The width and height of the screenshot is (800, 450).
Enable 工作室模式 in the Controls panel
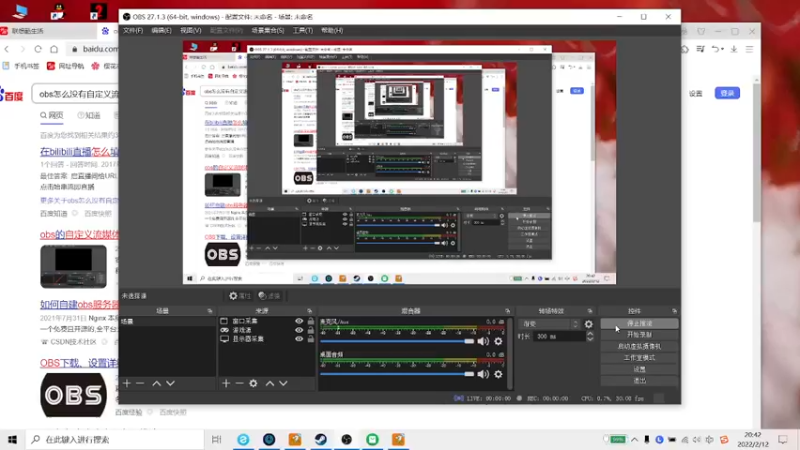pyautogui.click(x=639, y=358)
